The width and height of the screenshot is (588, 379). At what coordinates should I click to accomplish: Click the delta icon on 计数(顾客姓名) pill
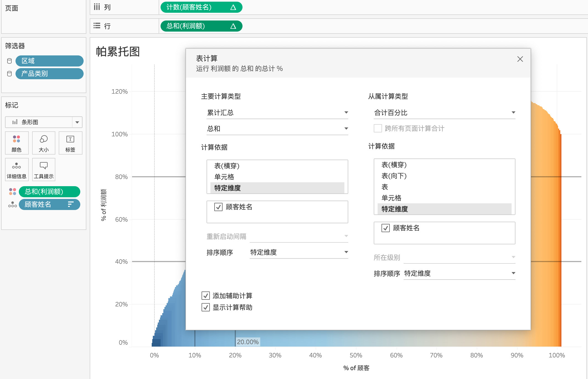pyautogui.click(x=234, y=7)
